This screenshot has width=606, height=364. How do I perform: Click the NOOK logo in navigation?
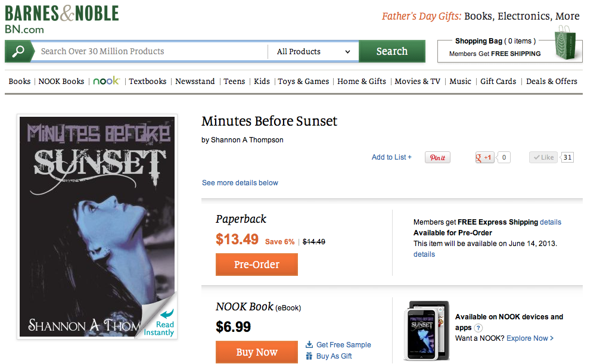[x=107, y=81]
